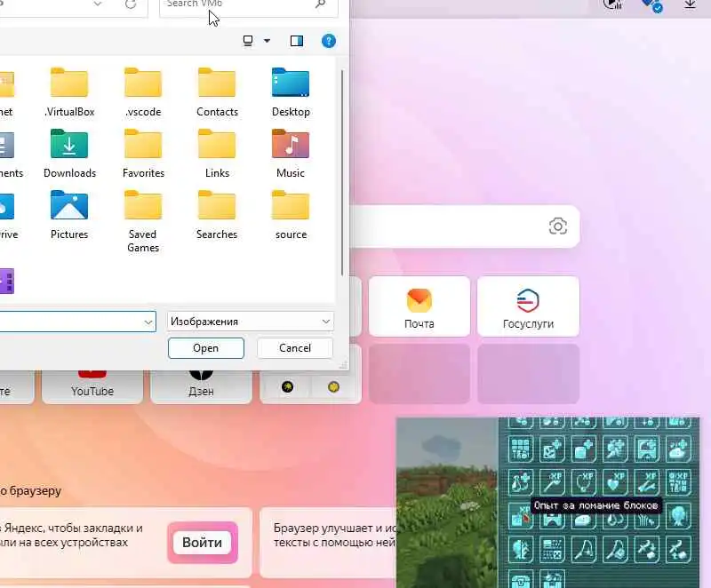Open the Изображения file type dropdown
The height and width of the screenshot is (588, 711).
(250, 322)
